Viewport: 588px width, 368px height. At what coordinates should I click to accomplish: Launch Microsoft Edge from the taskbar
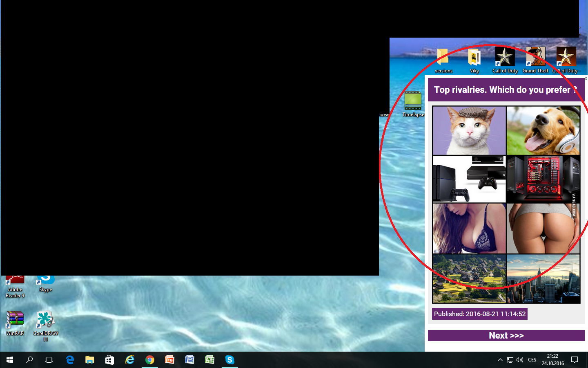(x=70, y=360)
